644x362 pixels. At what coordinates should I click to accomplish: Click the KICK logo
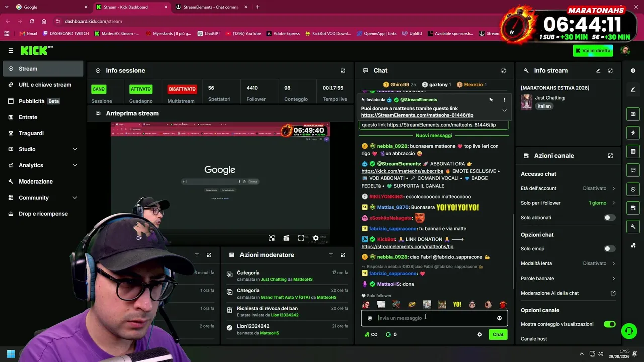(37, 50)
